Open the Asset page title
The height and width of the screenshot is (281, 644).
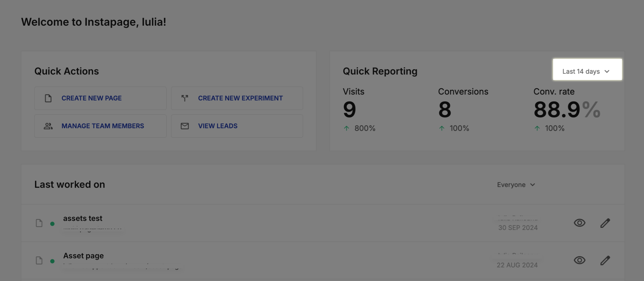[x=83, y=256]
